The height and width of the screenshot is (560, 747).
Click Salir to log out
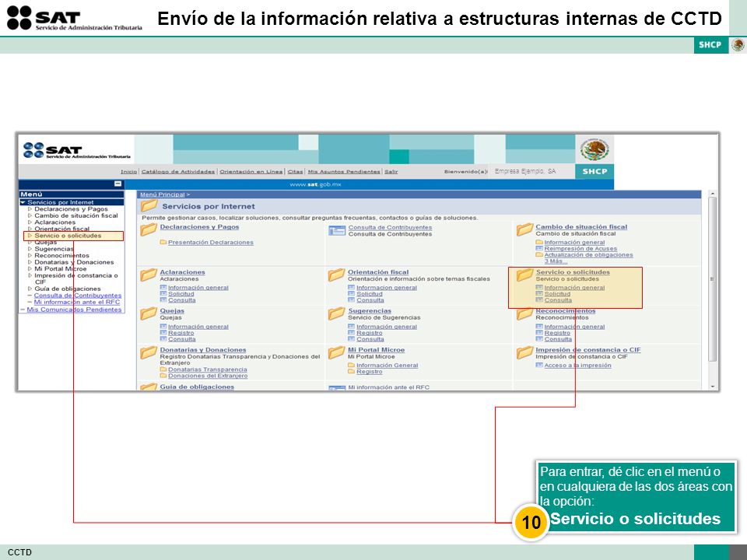click(x=391, y=171)
